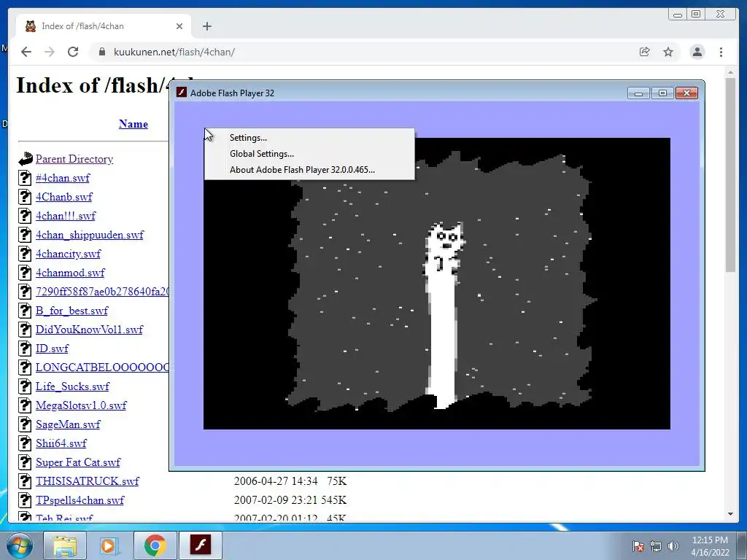Click the Chrome forward arrow

[x=50, y=52]
